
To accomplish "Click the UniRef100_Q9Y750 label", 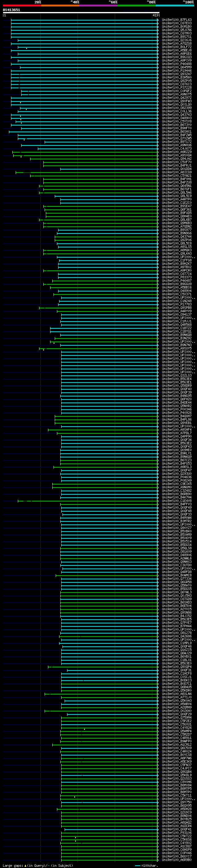I will pos(177,802).
